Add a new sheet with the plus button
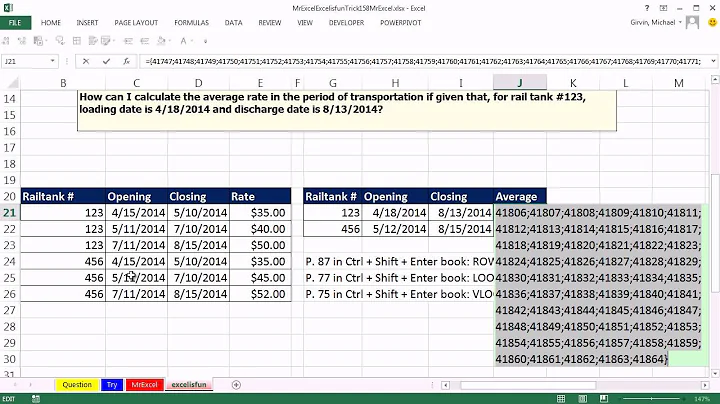This screenshot has height=404, width=720. (x=236, y=385)
